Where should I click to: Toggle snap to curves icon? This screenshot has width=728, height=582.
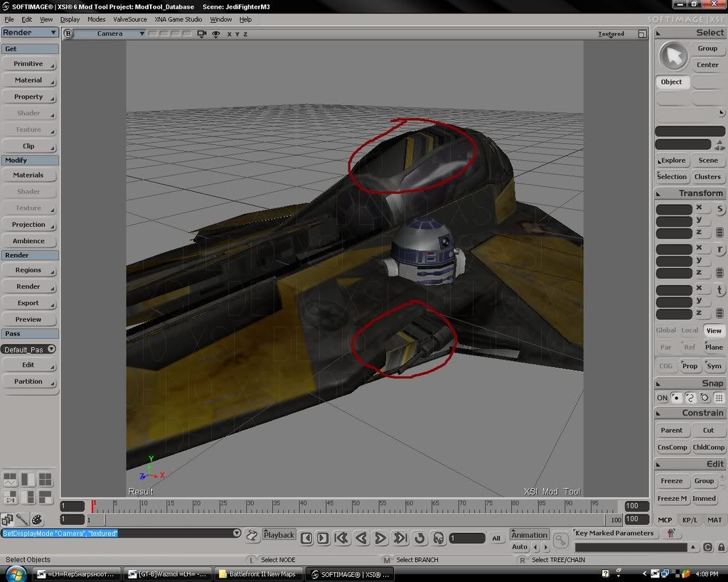click(690, 398)
